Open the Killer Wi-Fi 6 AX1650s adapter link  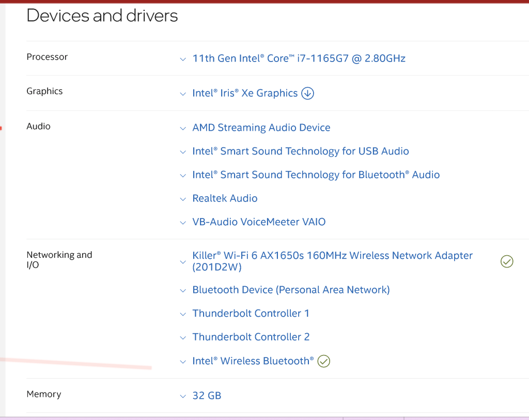[332, 261]
